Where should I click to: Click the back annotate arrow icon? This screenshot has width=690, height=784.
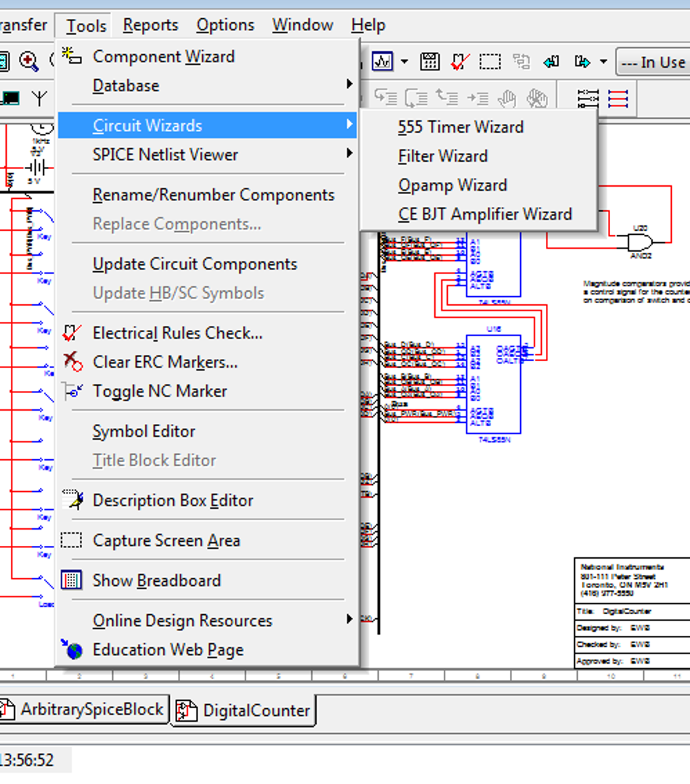coord(551,62)
